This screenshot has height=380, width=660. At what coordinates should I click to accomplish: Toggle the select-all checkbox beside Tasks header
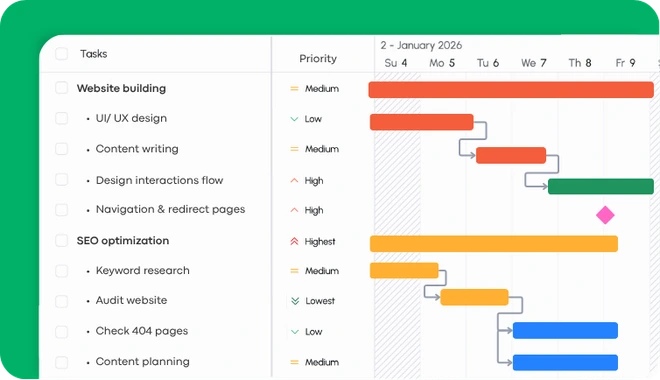(x=61, y=53)
